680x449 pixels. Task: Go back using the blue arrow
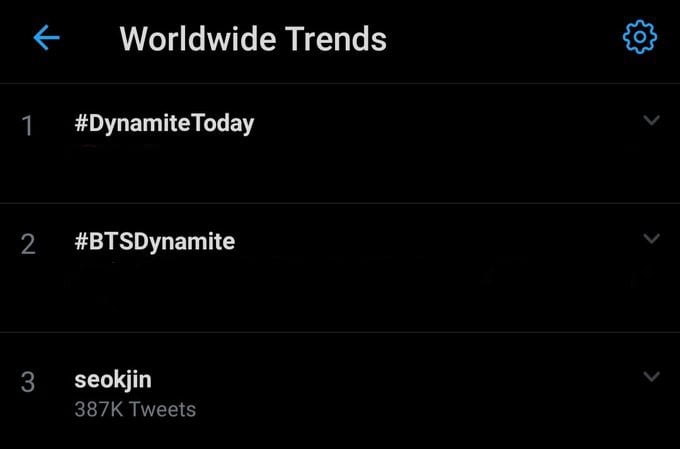pos(46,38)
